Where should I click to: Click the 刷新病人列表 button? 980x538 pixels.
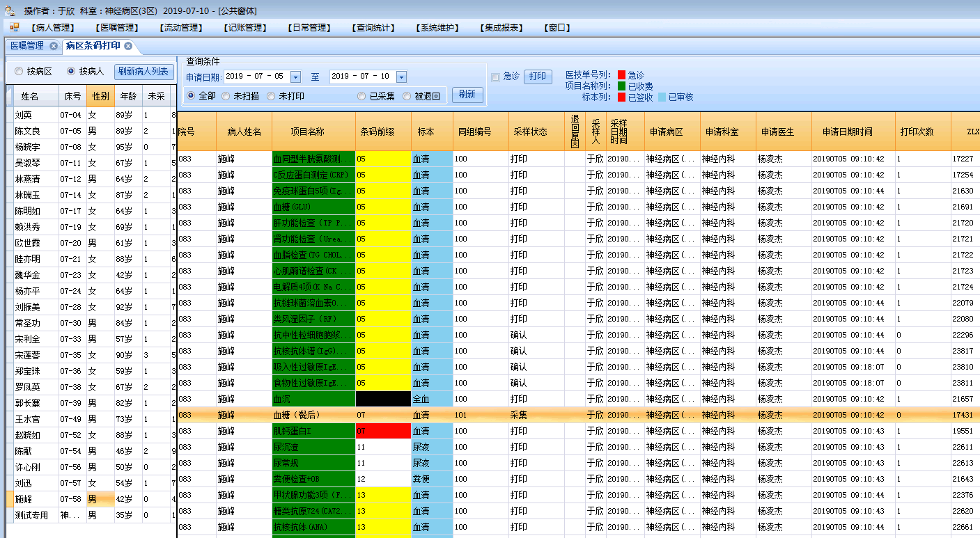(143, 71)
